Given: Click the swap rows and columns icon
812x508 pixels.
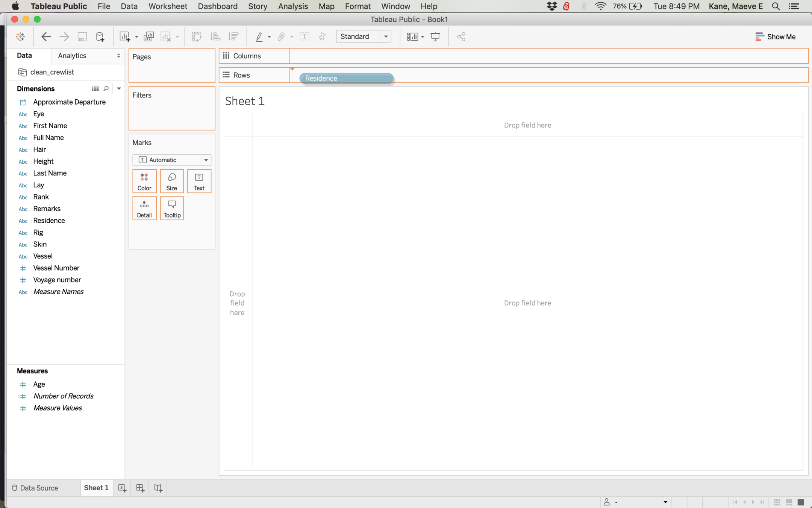Looking at the screenshot, I should (x=197, y=37).
